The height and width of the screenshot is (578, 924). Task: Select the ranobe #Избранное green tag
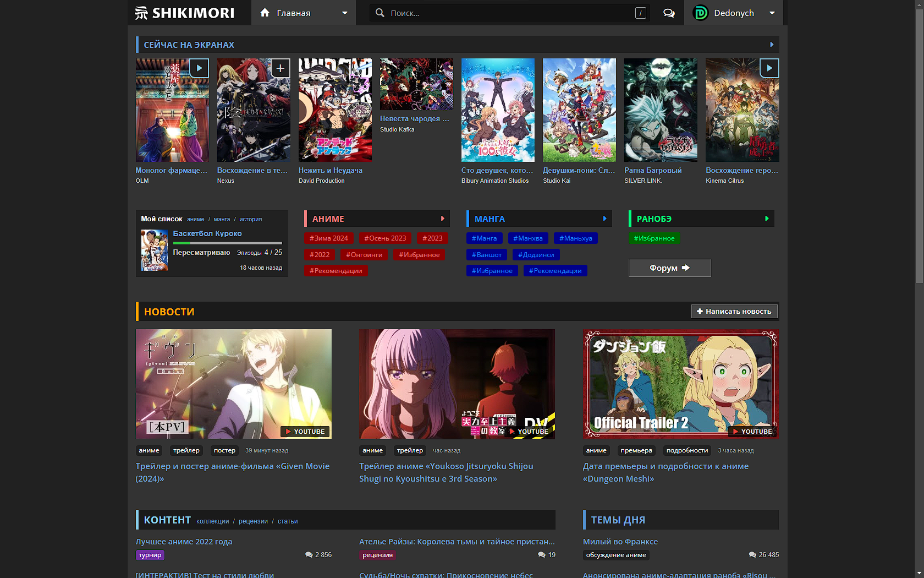click(654, 238)
